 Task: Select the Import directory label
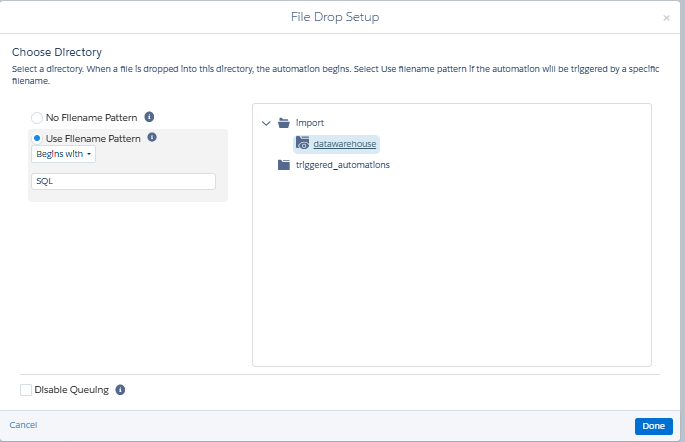pos(310,123)
